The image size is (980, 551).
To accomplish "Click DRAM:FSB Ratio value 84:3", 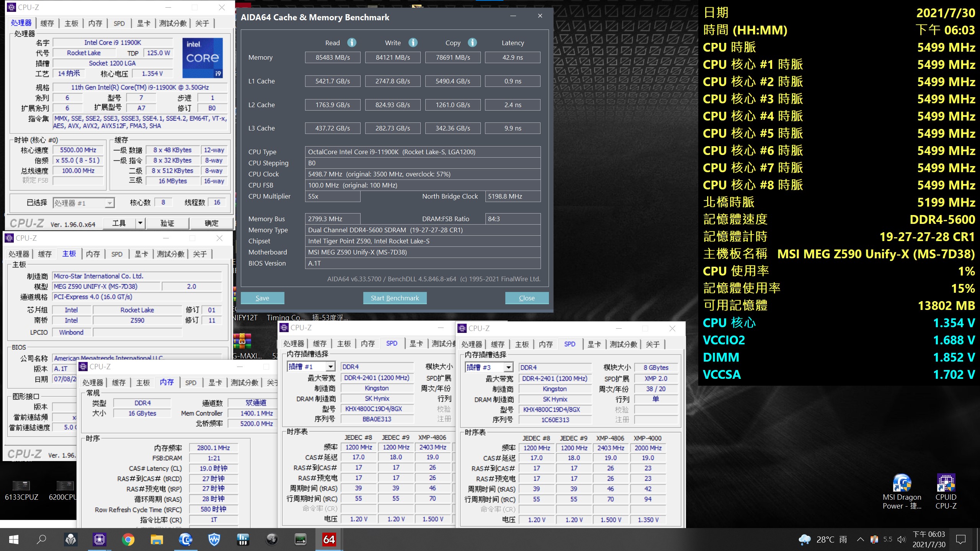I will click(513, 219).
